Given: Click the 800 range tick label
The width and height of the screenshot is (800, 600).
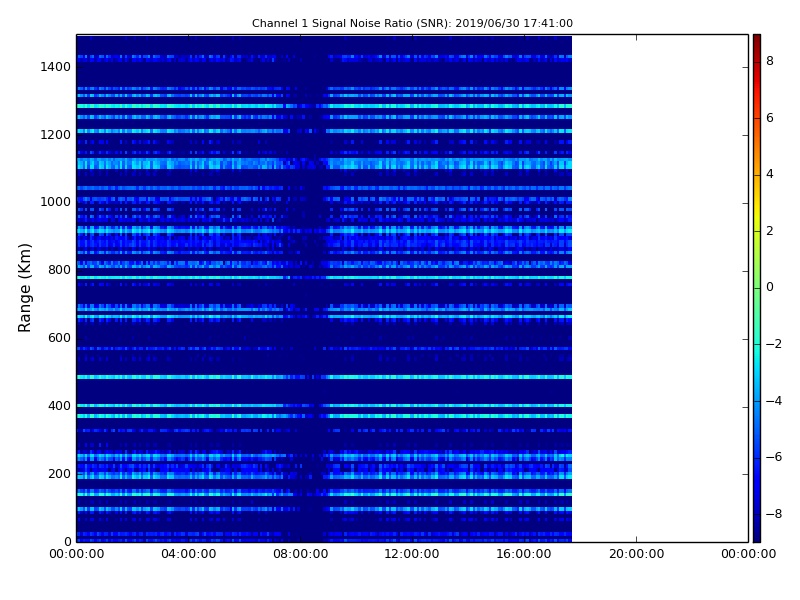Looking at the screenshot, I should click(59, 270).
